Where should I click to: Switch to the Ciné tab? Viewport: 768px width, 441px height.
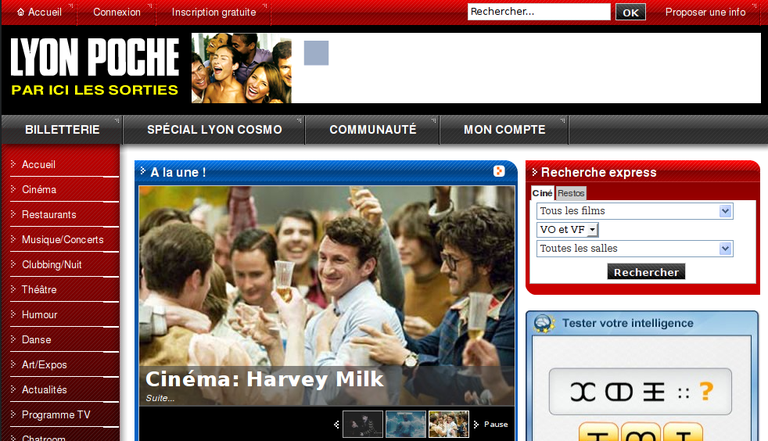542,193
